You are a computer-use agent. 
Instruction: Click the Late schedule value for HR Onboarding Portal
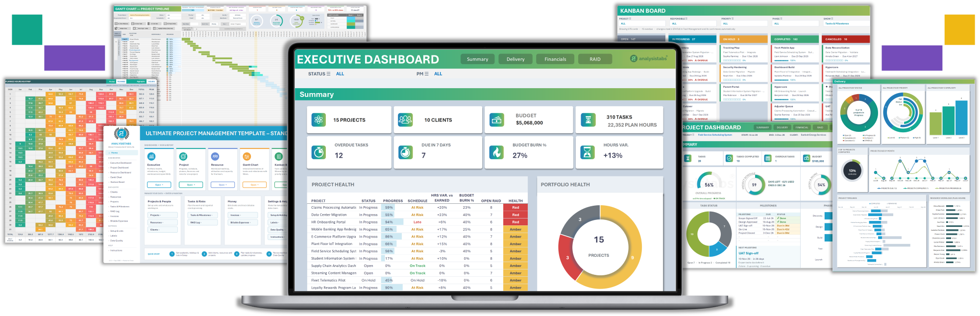417,222
